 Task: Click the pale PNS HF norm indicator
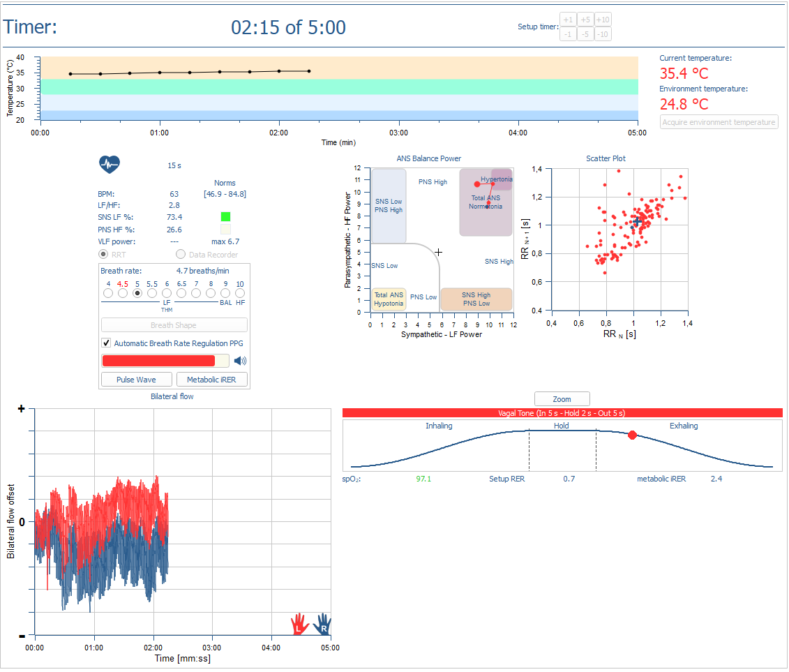coord(225,229)
